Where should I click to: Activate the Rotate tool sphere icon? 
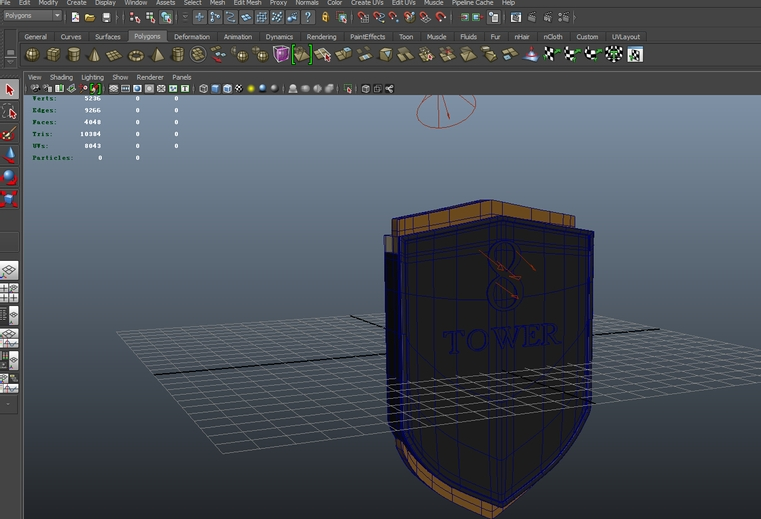coord(9,177)
